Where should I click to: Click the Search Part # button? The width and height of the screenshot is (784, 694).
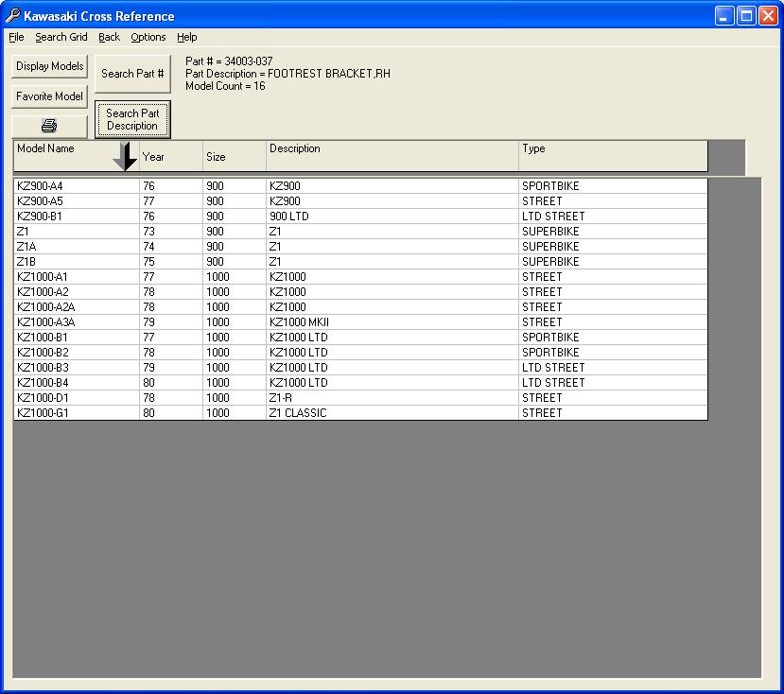(132, 74)
